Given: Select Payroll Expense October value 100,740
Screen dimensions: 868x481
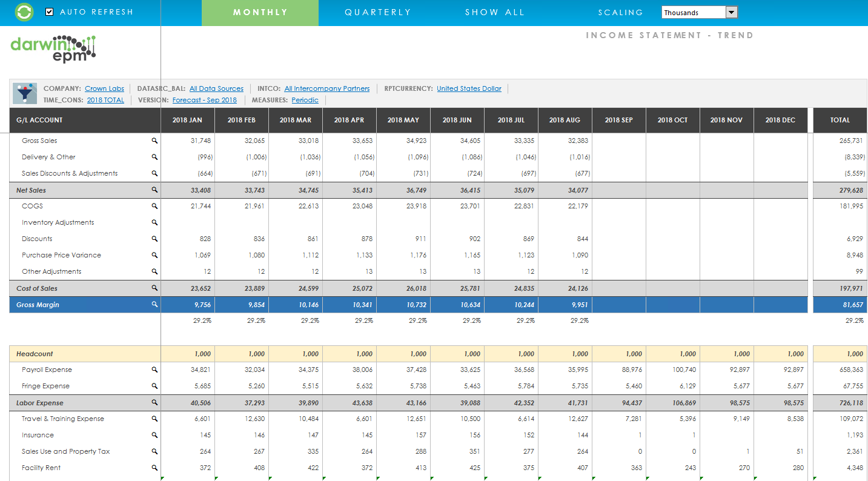Looking at the screenshot, I should click(x=684, y=370).
